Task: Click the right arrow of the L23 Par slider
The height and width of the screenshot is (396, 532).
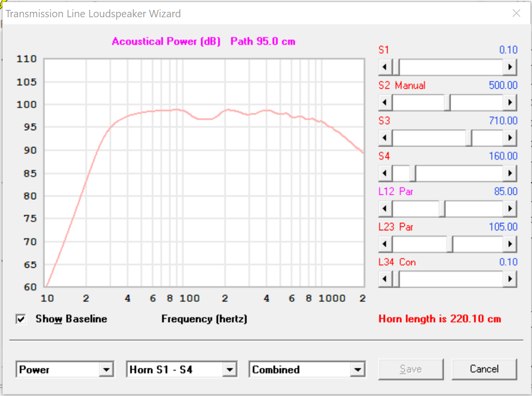Action: click(x=510, y=244)
